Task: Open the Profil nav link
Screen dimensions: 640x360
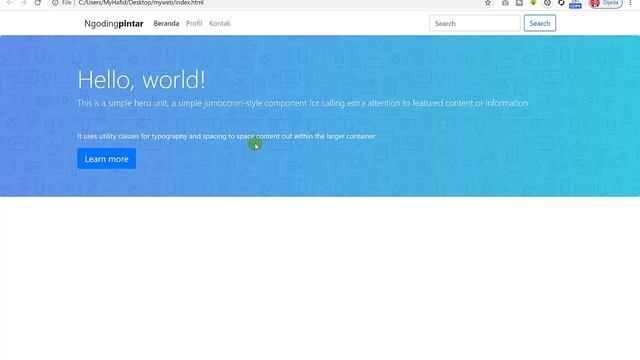Action: [194, 24]
